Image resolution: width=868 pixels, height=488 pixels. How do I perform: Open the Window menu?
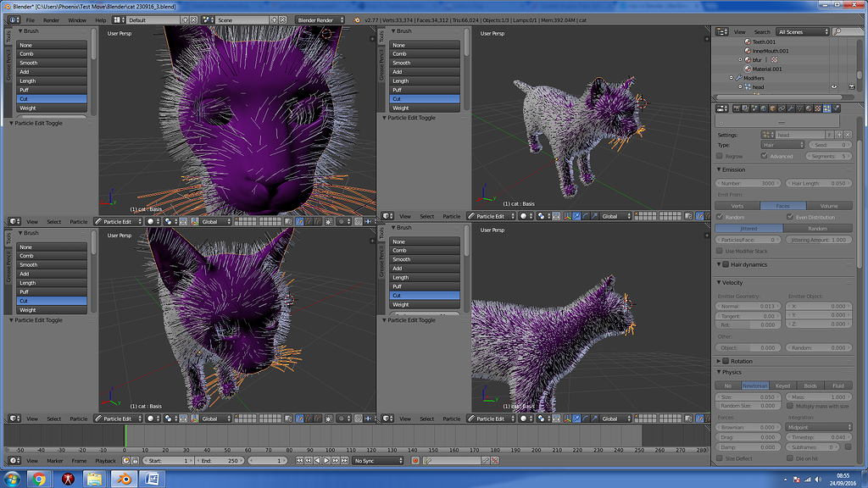tap(77, 20)
